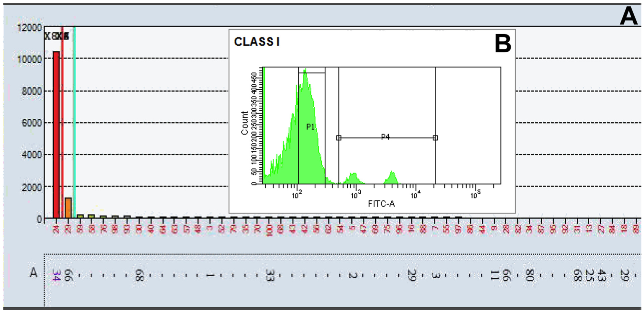
Task: Select the number 25 in row A
Action: (589, 275)
